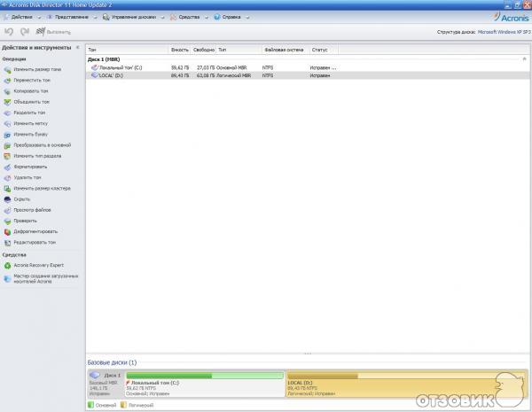Choose Форматировать operation
This screenshot has width=532, height=412.
[x=26, y=167]
